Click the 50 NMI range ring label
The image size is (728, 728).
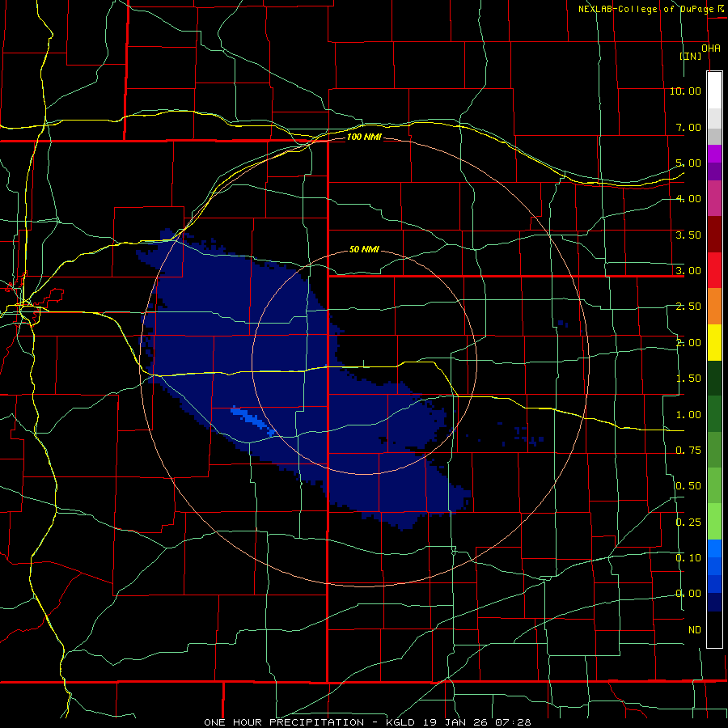[364, 249]
